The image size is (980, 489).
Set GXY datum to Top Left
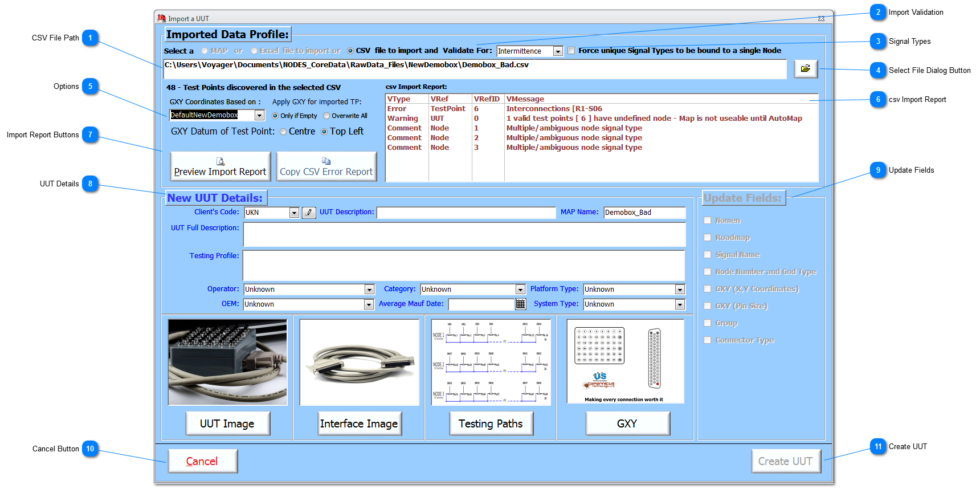[324, 132]
